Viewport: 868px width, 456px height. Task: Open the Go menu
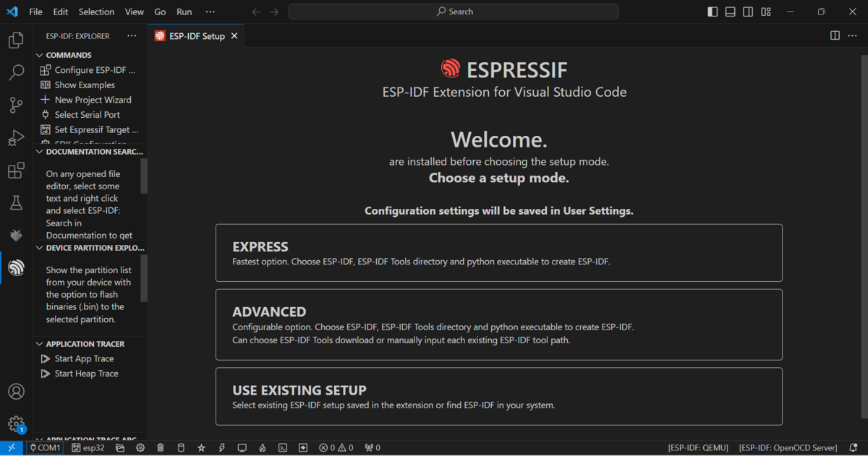(161, 12)
